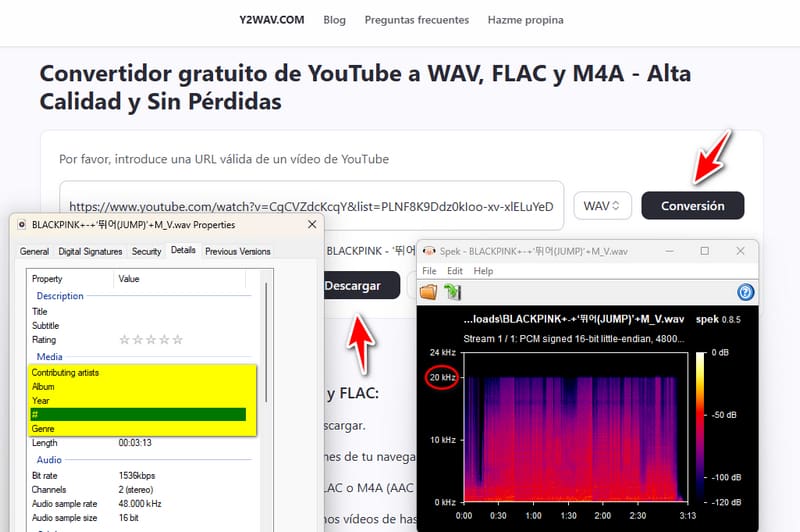Close the wav Properties dialog
The image size is (800, 532).
click(x=312, y=224)
